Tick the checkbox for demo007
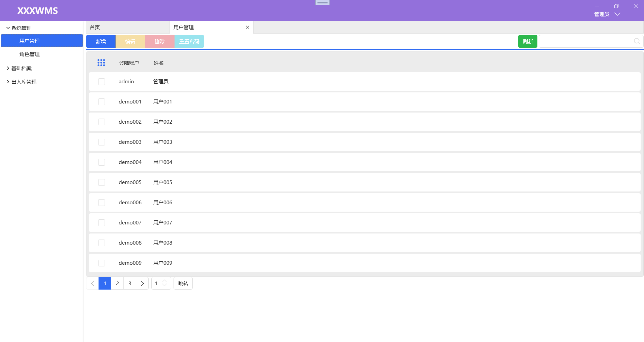This screenshot has width=644, height=342. [102, 223]
